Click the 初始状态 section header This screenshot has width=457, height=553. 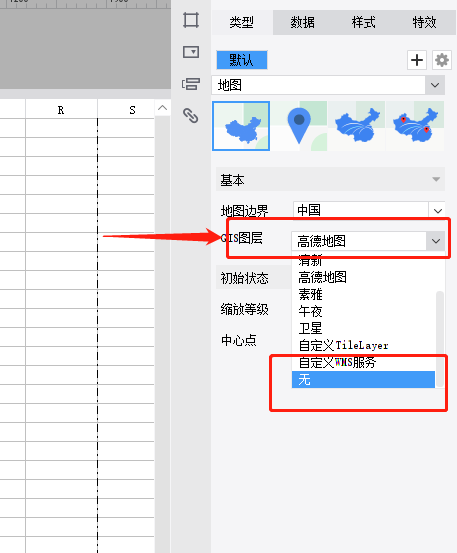[254, 278]
